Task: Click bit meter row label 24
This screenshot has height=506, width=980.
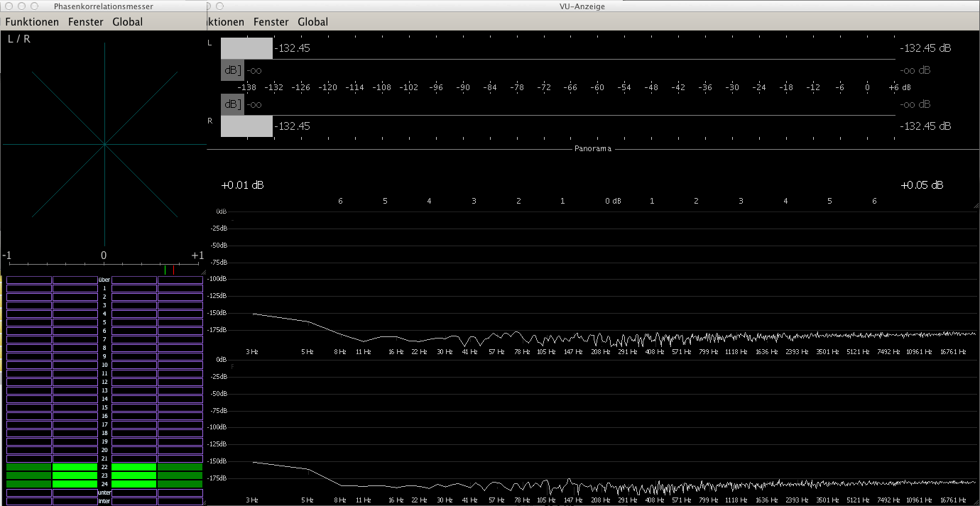Action: (x=104, y=484)
